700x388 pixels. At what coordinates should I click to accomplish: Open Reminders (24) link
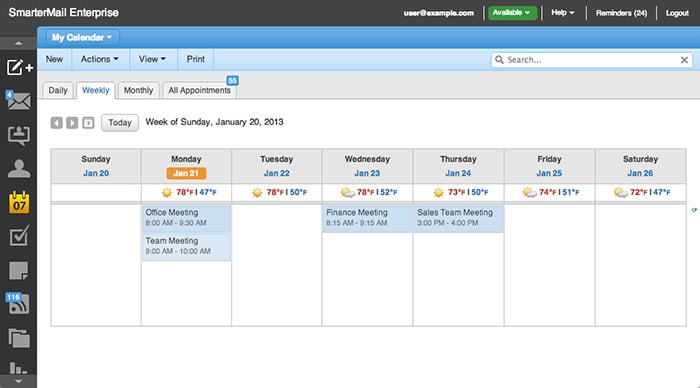(x=621, y=13)
